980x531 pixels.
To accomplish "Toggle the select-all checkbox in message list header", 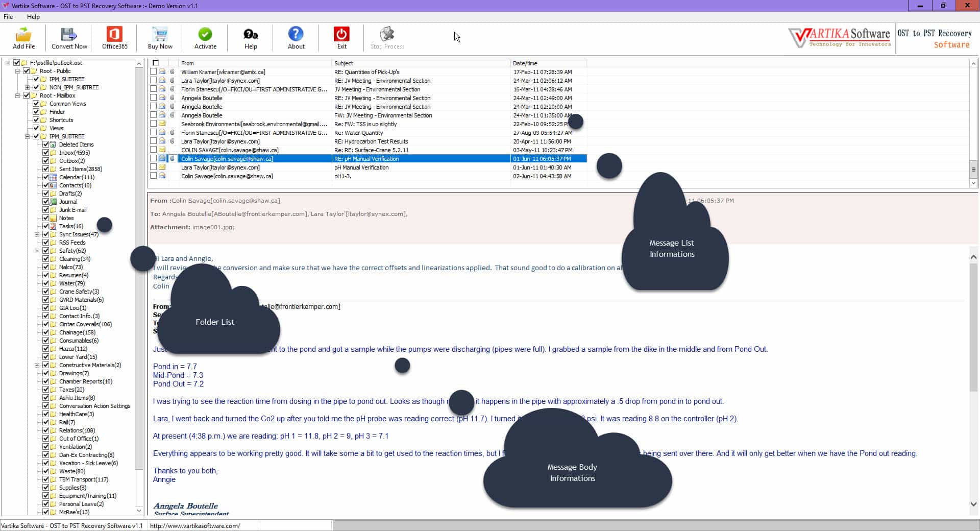I will pos(156,63).
